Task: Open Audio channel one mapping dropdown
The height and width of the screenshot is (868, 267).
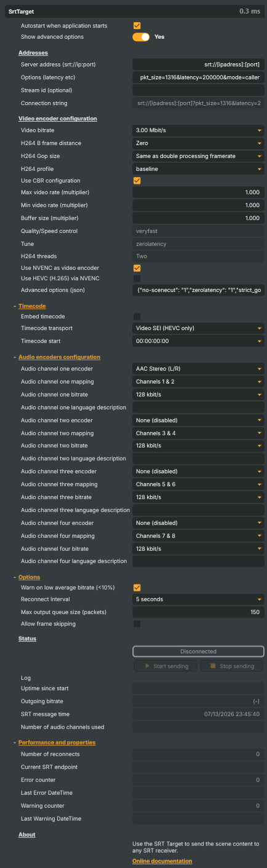Action: [199, 382]
